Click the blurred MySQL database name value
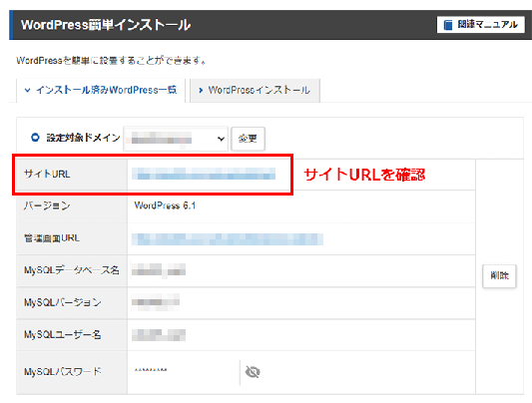The image size is (532, 403). click(159, 270)
